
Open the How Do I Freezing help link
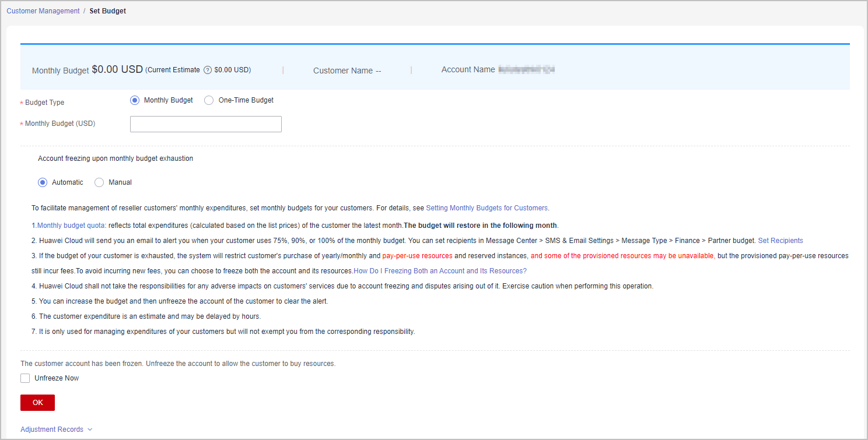(440, 271)
